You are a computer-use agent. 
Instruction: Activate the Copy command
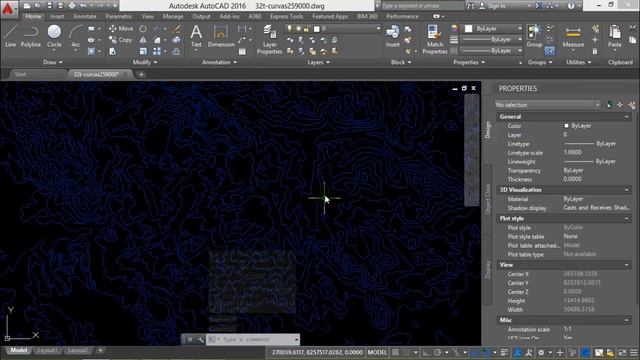click(x=120, y=40)
